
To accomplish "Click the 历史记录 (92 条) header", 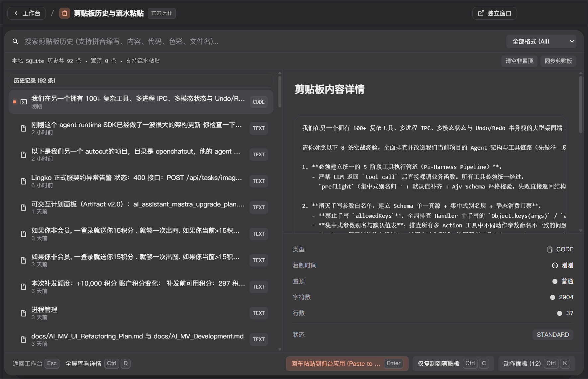I will [x=141, y=81].
